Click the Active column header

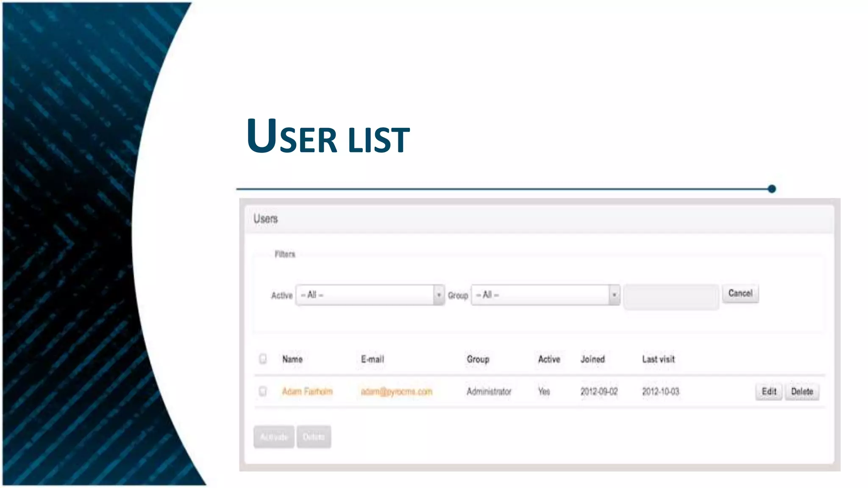coord(549,359)
